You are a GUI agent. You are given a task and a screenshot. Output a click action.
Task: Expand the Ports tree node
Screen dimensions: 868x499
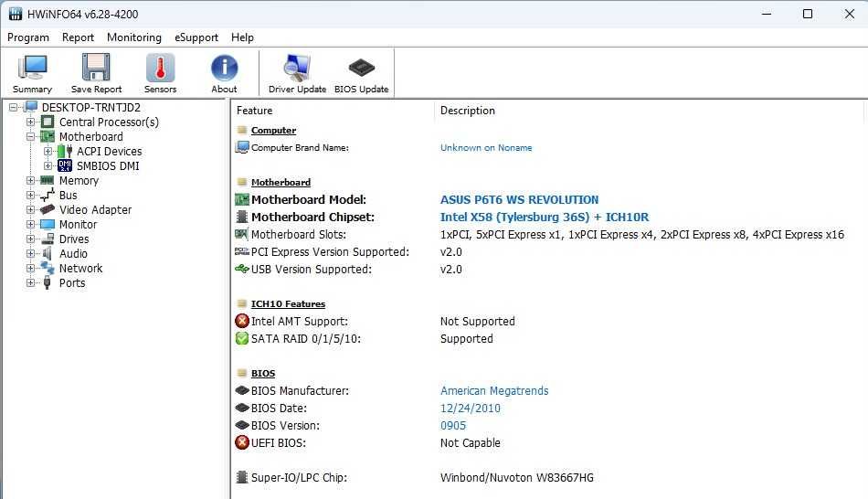[30, 282]
